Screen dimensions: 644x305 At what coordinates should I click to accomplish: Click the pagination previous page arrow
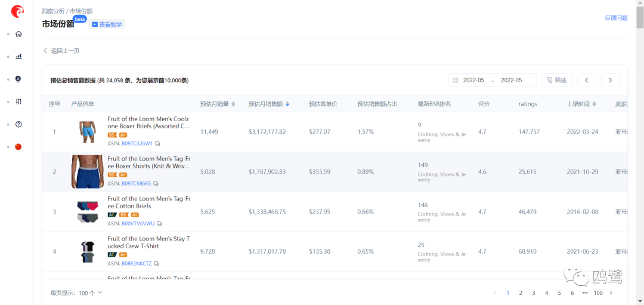(494, 293)
